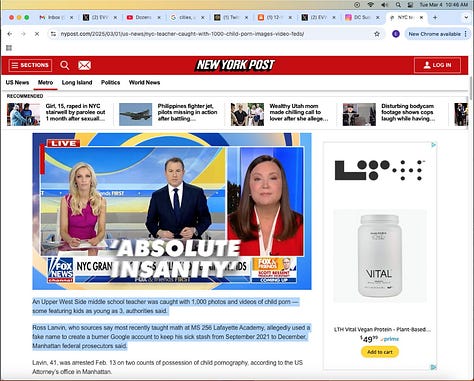Image resolution: width=474 pixels, height=381 pixels.
Task: Click the date and time in menu bar
Action: point(444,5)
